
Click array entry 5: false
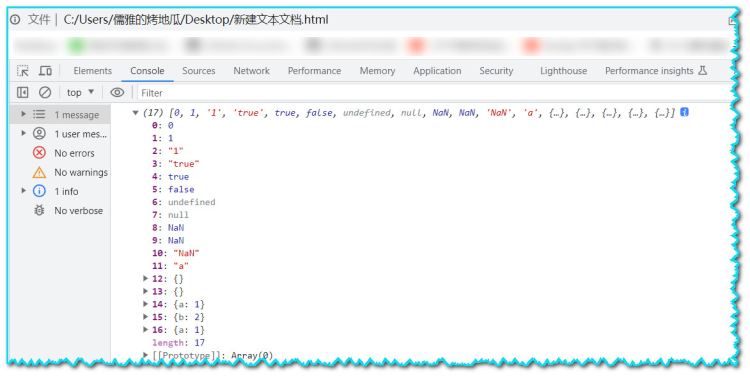click(173, 189)
